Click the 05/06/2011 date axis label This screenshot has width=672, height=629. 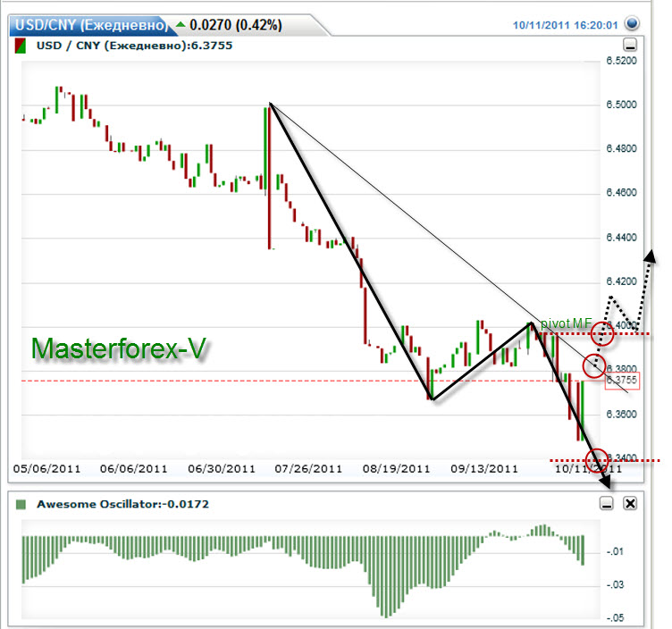coord(46,469)
